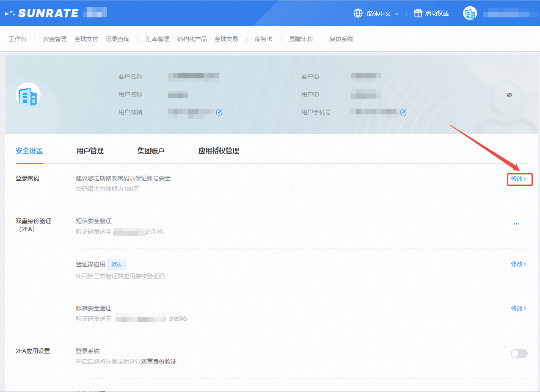
Task: Toggle the eye icon to show info
Action: click(510, 95)
